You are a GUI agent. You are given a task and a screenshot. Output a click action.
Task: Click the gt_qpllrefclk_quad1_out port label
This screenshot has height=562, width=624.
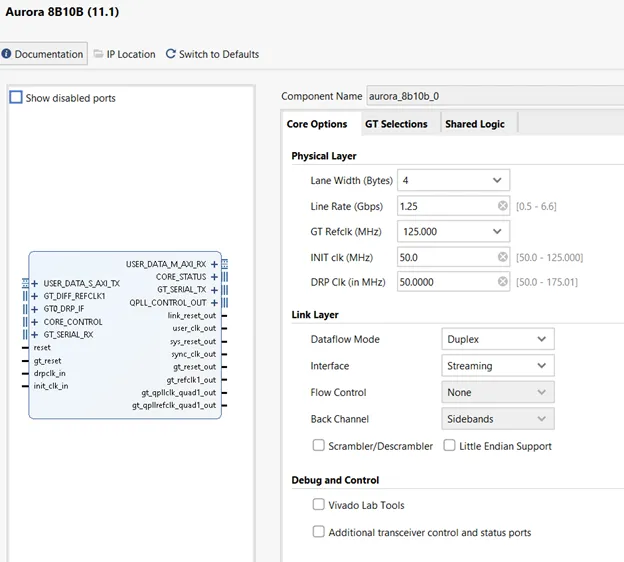pos(174,406)
